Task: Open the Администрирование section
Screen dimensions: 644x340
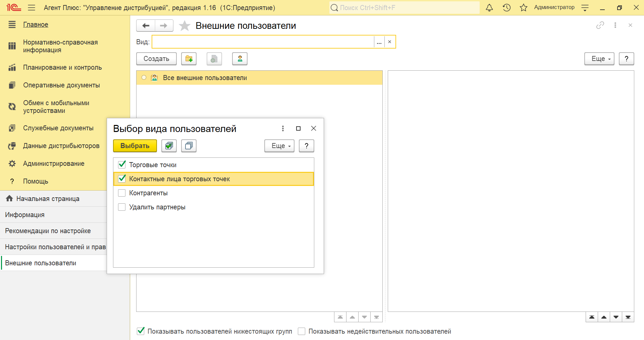Action: [x=54, y=163]
